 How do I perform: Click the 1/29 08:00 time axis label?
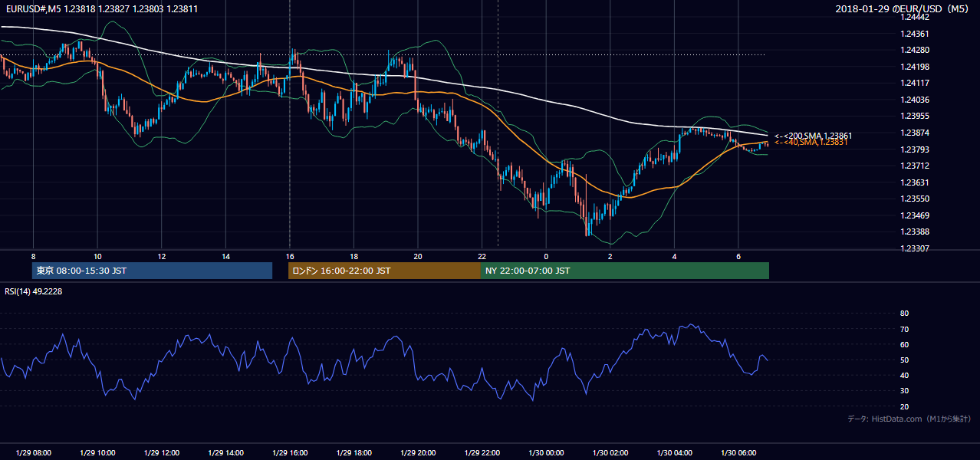(33, 453)
